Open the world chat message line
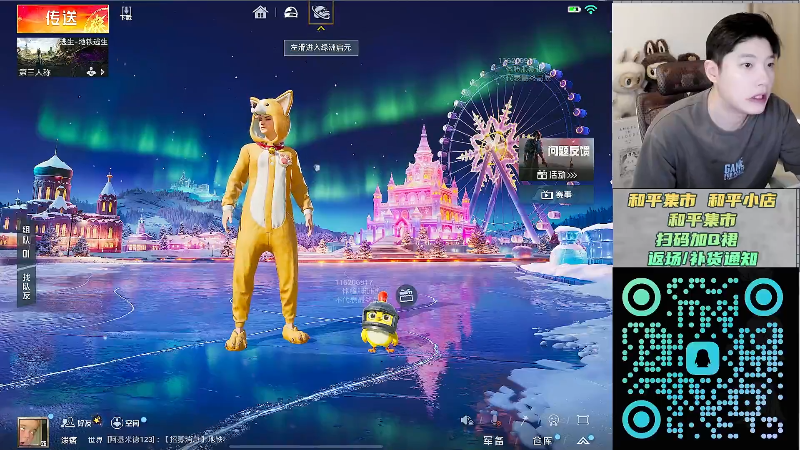 click(x=156, y=439)
